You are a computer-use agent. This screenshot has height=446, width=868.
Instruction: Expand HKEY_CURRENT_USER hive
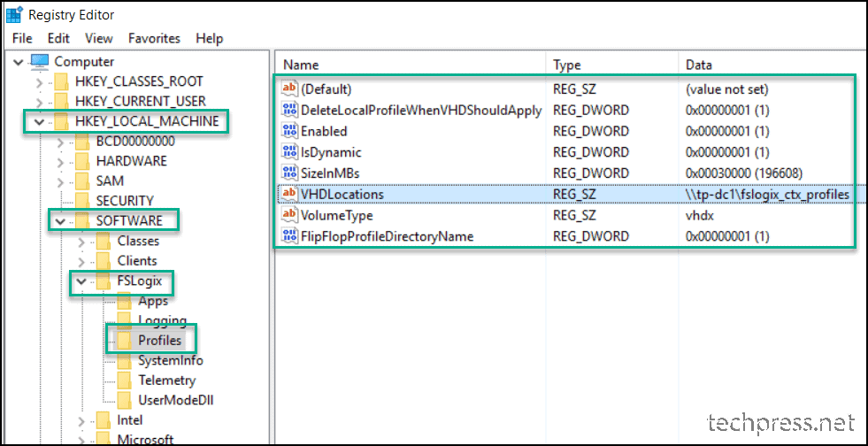[x=39, y=103]
